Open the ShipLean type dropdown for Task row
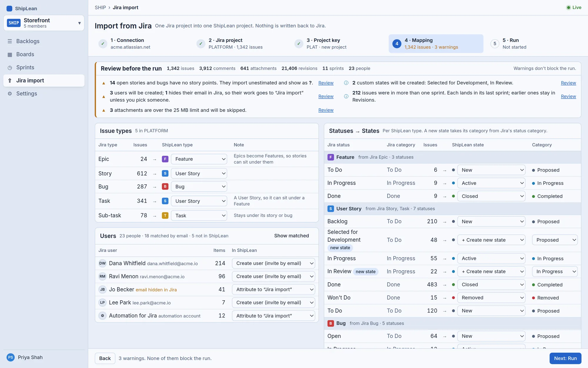This screenshot has width=588, height=368. [199, 201]
